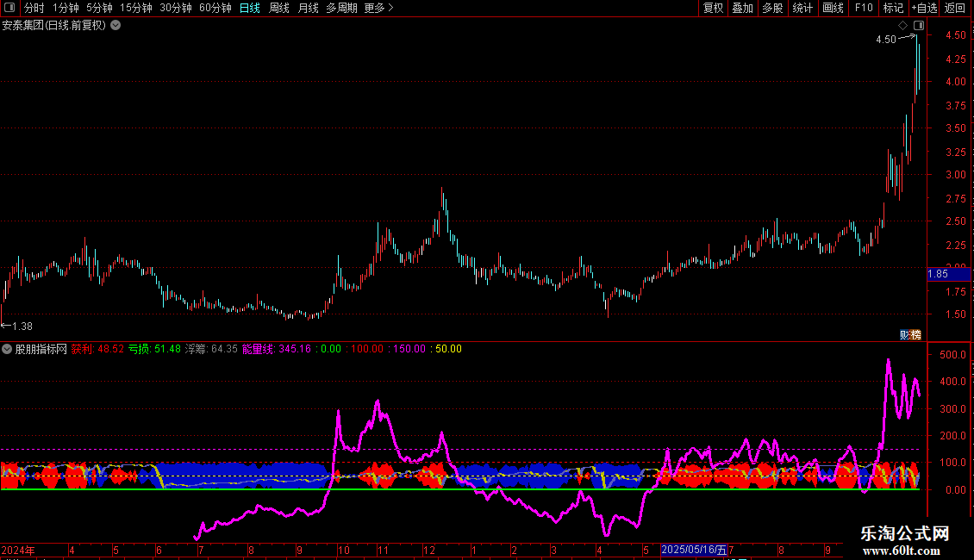This screenshot has width=974, height=560.
Task: Open F10 company info
Action: 864,8
